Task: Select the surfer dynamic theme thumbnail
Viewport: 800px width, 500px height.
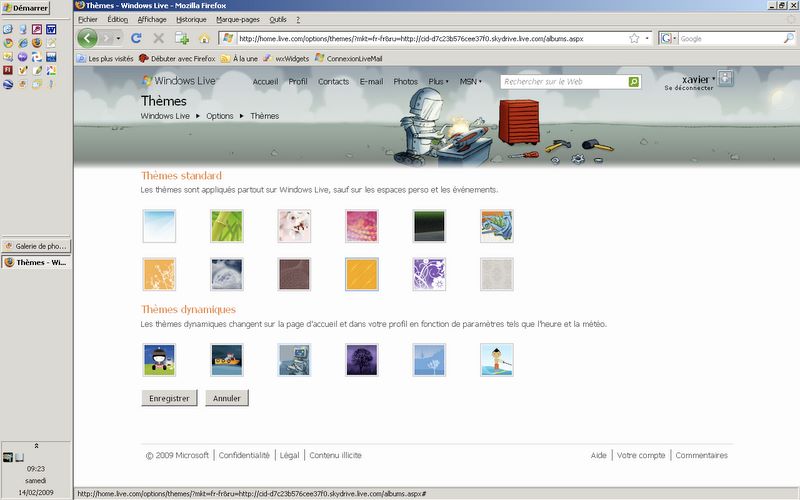Action: coord(496,360)
